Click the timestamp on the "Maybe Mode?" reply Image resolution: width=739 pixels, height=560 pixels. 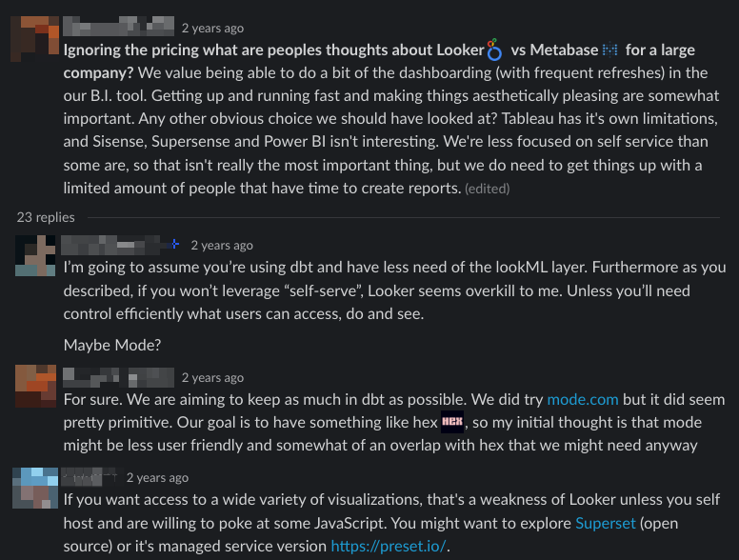pyautogui.click(x=222, y=246)
